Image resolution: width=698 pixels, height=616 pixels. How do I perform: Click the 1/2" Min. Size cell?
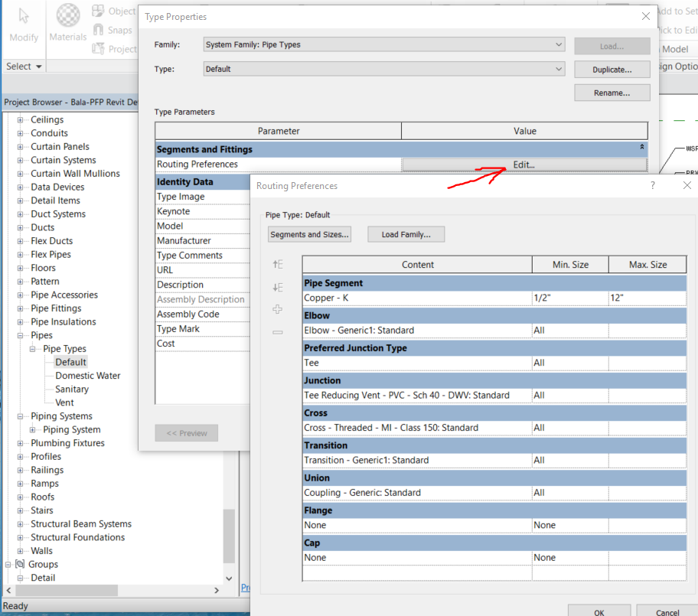[x=570, y=298]
